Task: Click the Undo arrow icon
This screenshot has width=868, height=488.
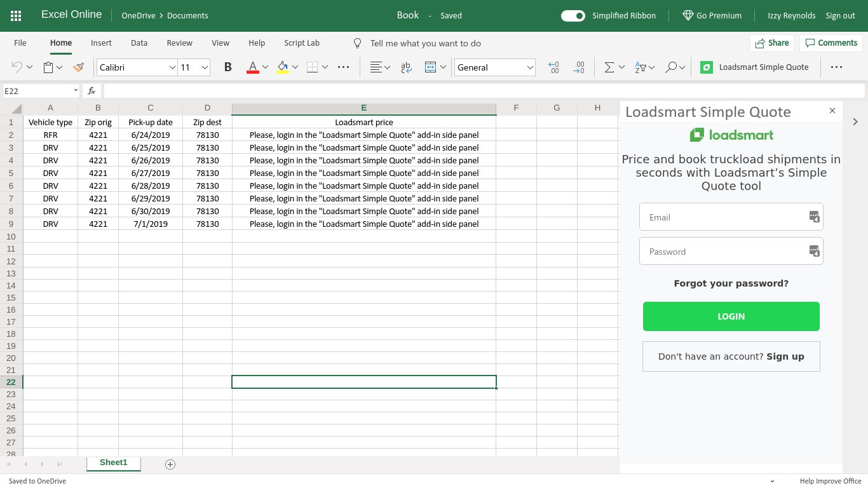Action: point(17,67)
